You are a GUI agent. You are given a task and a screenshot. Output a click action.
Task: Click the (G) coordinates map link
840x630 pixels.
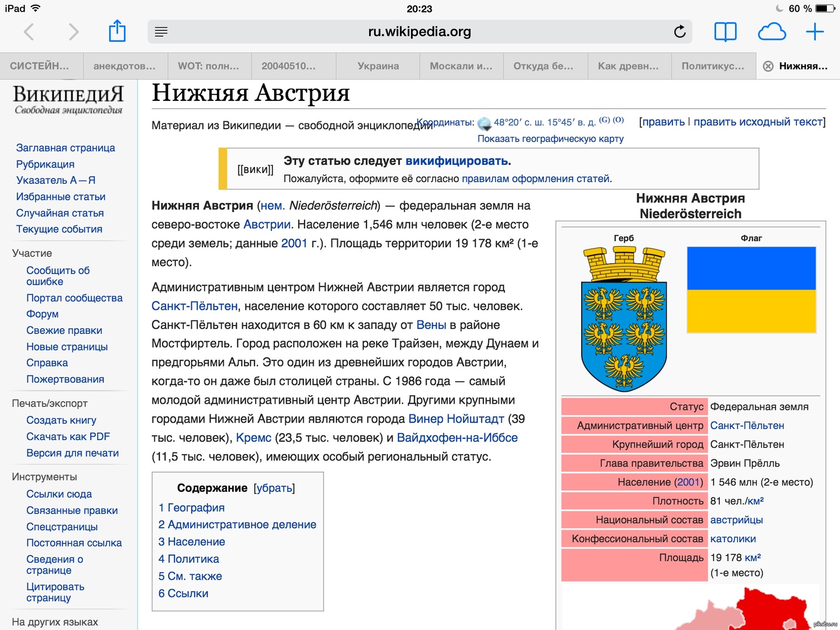tap(604, 120)
